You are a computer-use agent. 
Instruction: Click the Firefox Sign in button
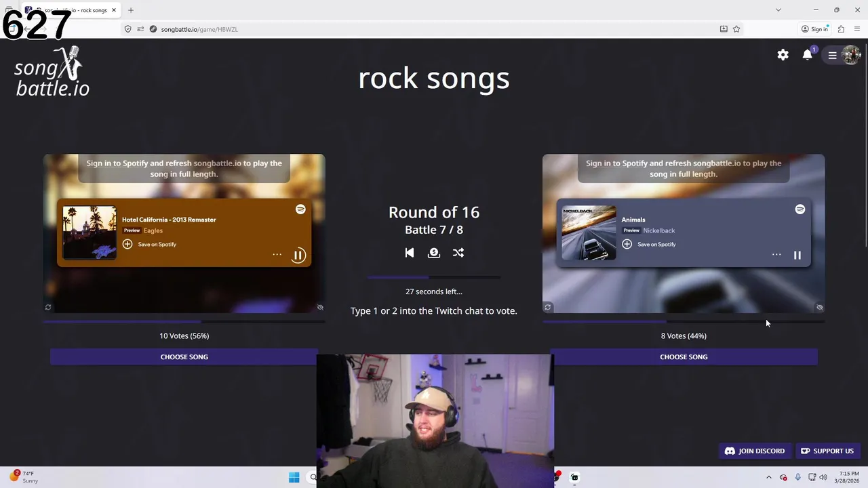[815, 29]
